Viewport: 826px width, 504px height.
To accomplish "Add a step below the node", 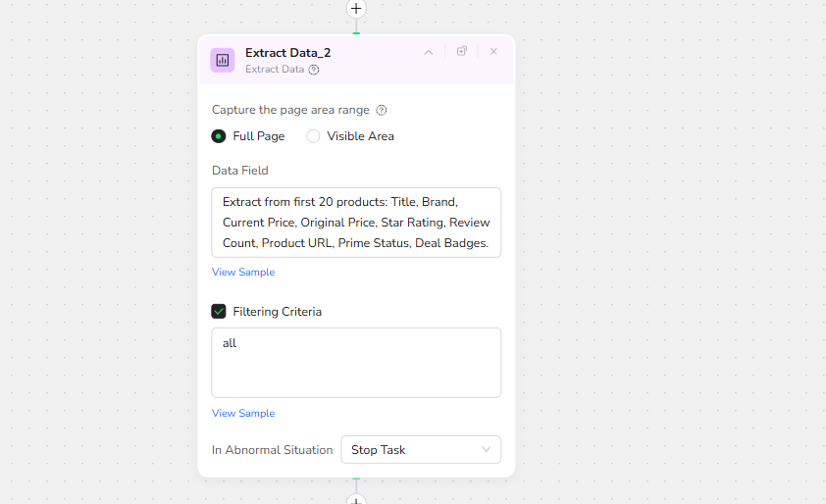I will click(x=356, y=500).
